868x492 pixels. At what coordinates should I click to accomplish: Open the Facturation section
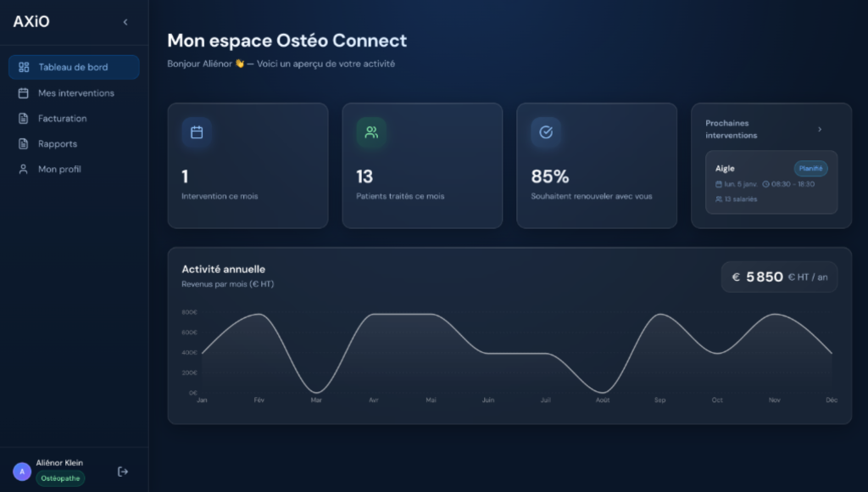pyautogui.click(x=62, y=119)
